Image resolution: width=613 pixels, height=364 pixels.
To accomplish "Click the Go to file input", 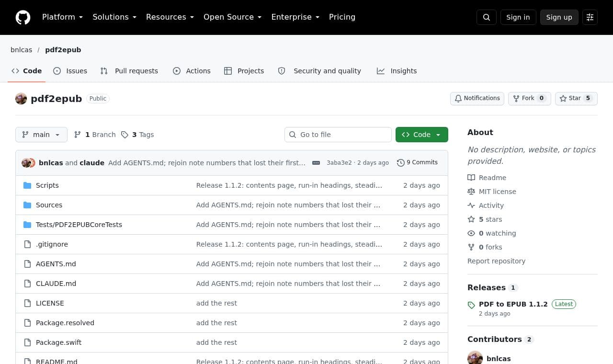I will tap(338, 135).
